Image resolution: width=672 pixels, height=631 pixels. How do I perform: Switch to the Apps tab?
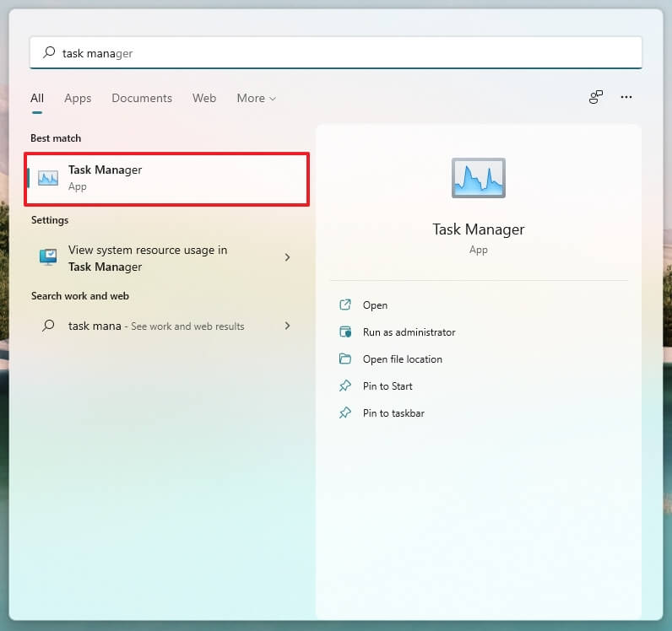[78, 98]
